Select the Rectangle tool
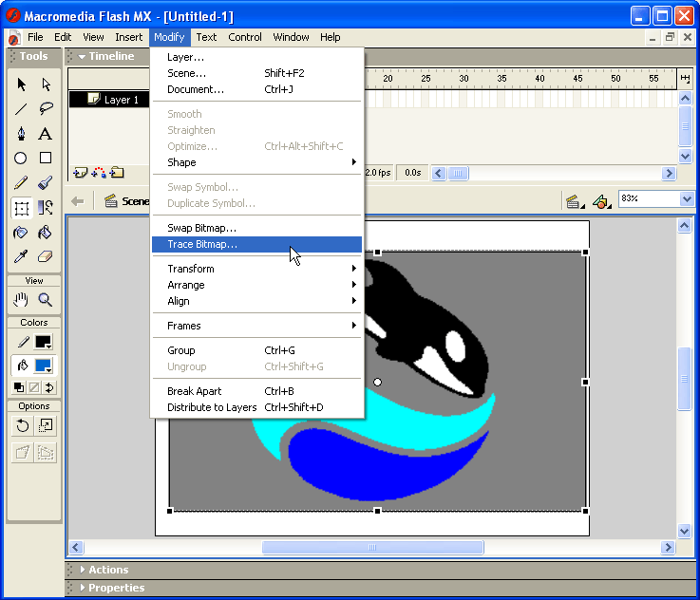 46,158
